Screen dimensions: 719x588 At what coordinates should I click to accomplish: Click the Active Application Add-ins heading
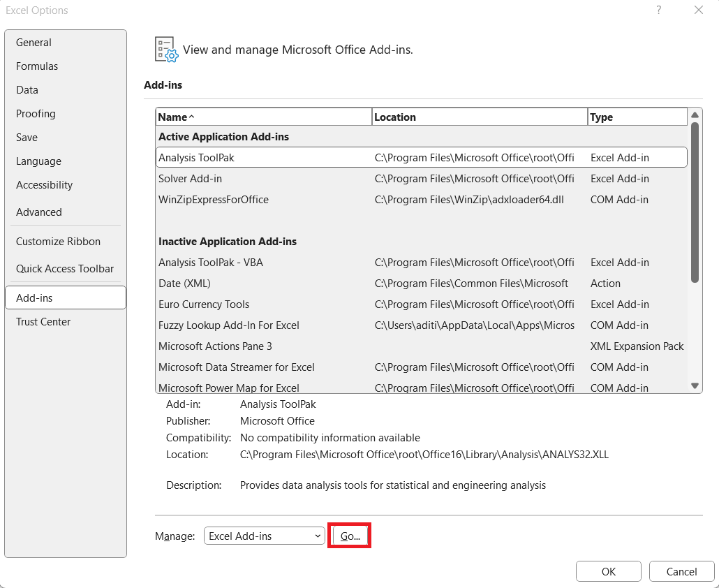[x=224, y=137]
